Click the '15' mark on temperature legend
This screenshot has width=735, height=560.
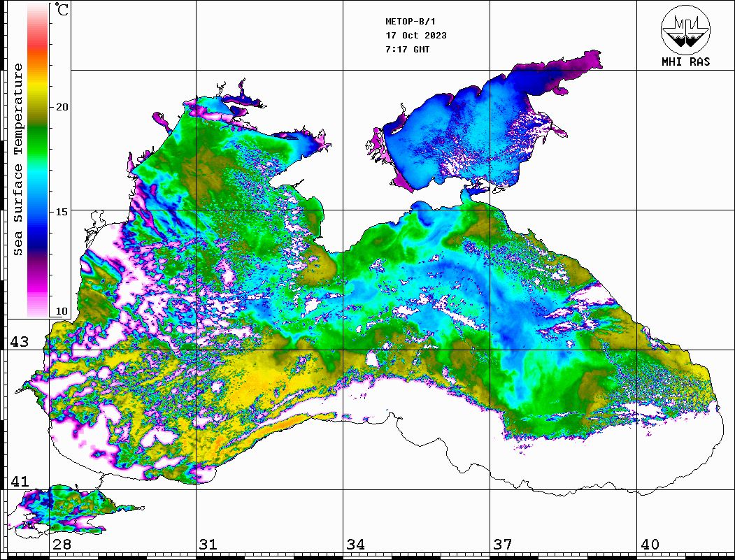coord(62,212)
